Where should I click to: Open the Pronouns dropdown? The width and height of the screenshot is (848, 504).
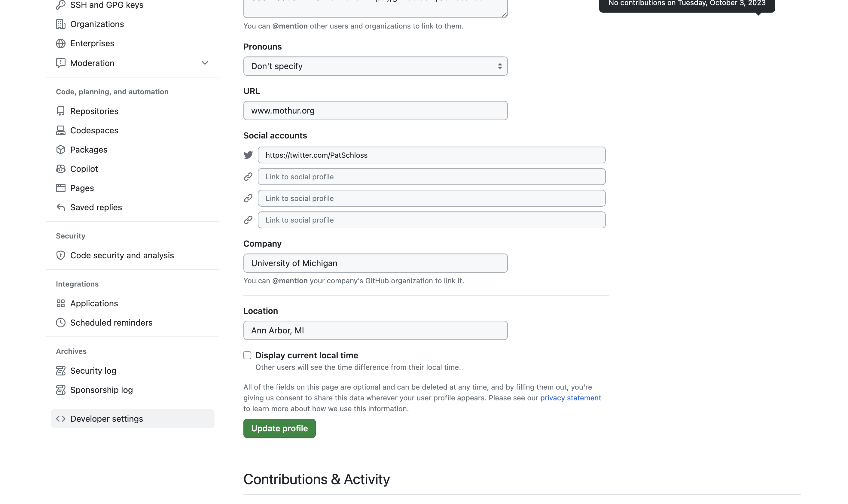click(375, 66)
